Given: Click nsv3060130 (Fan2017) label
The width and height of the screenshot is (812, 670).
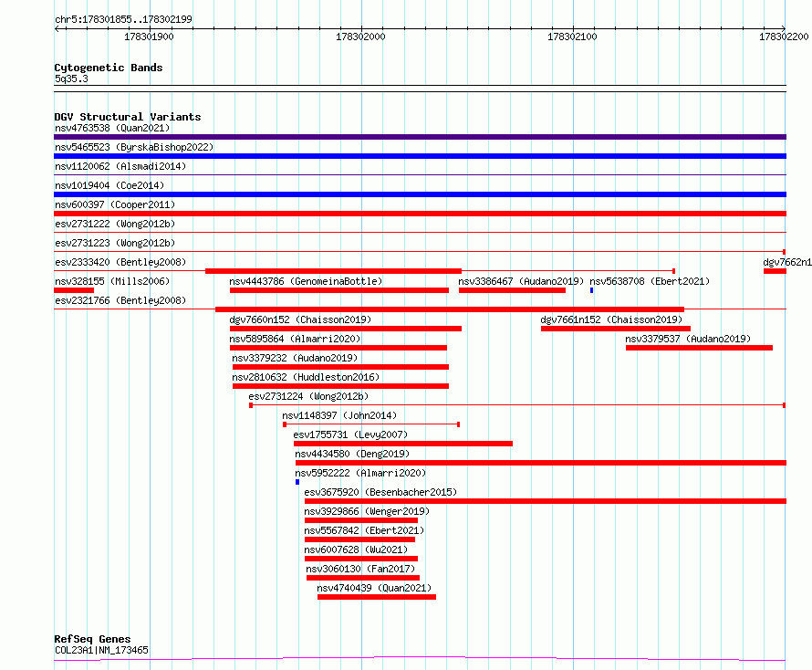Looking at the screenshot, I should 360,569.
